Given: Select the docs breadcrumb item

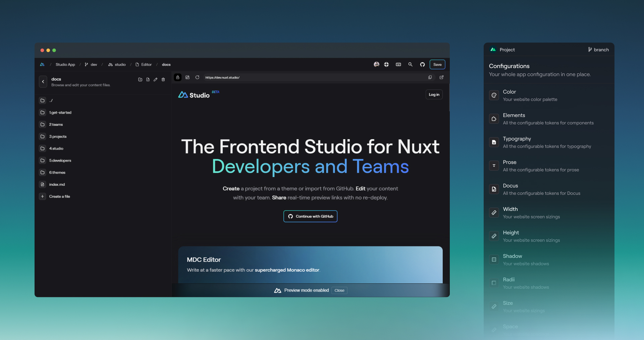Looking at the screenshot, I should coord(166,64).
